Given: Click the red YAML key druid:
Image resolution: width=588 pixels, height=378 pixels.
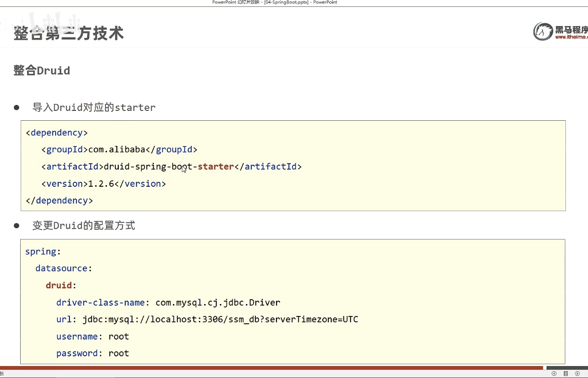Looking at the screenshot, I should pyautogui.click(x=61, y=285).
